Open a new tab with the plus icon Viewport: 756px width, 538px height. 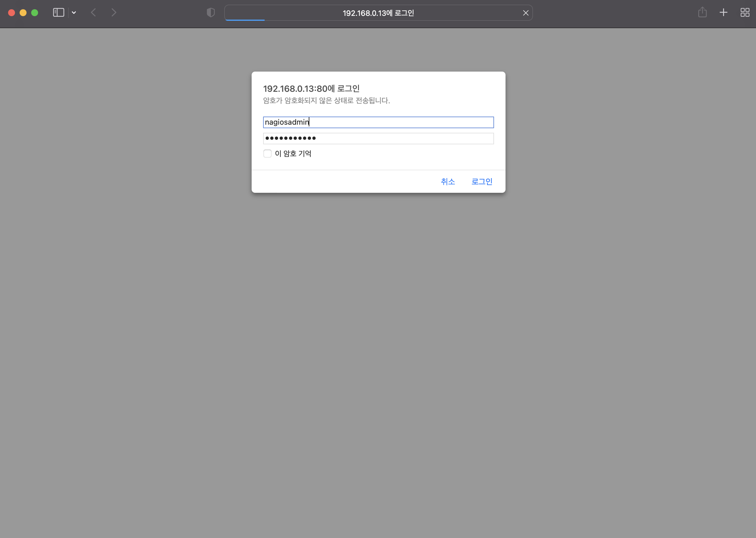(723, 13)
